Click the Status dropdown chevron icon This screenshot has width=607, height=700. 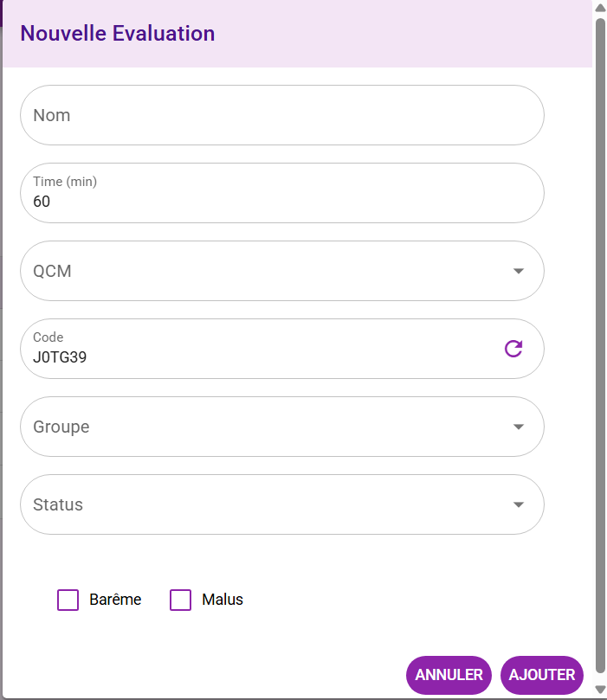518,504
